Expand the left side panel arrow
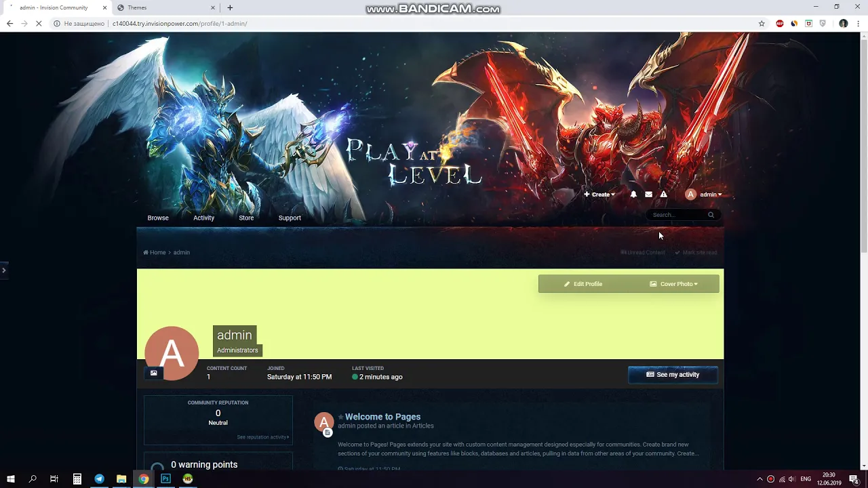This screenshot has height=488, width=868. pyautogui.click(x=3, y=270)
